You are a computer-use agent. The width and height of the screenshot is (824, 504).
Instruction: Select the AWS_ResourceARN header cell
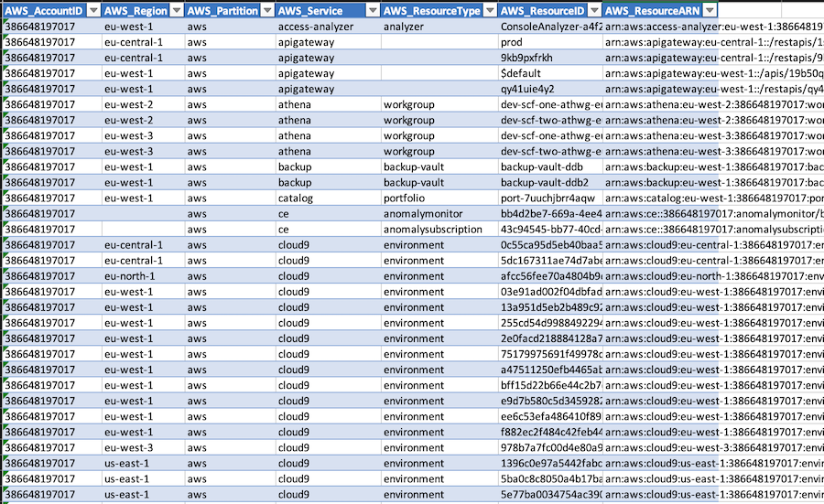[660, 10]
